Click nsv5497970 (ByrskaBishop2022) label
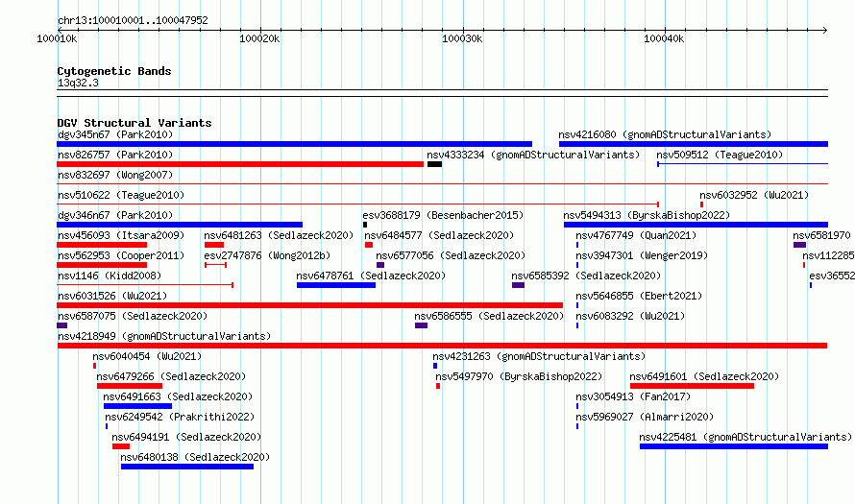Viewport: 855px width, 504px height. [519, 376]
